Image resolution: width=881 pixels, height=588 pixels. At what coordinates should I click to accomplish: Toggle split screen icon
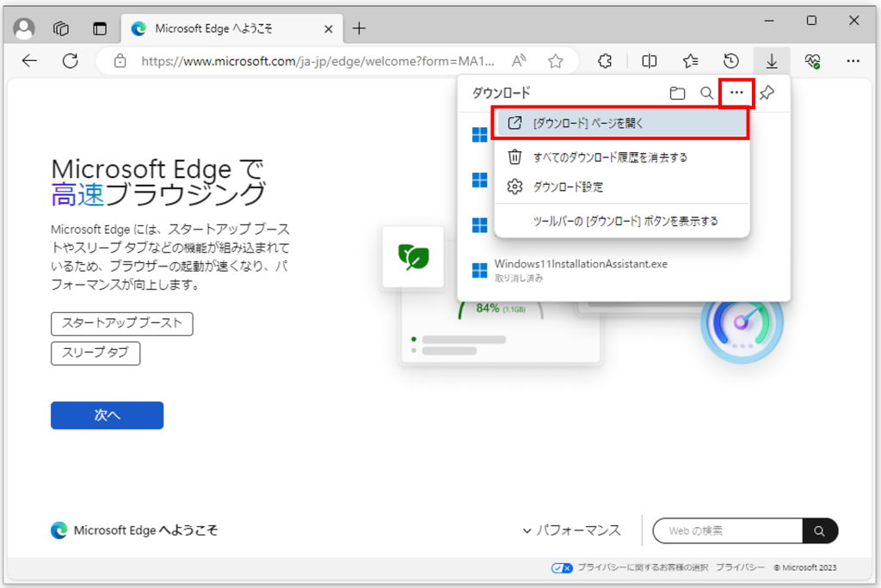coord(649,61)
